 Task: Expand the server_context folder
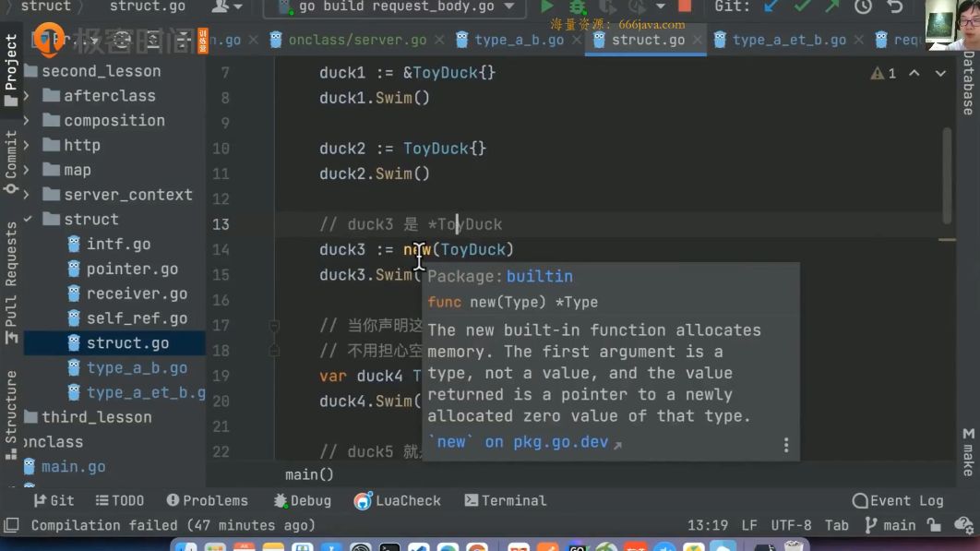tap(26, 195)
